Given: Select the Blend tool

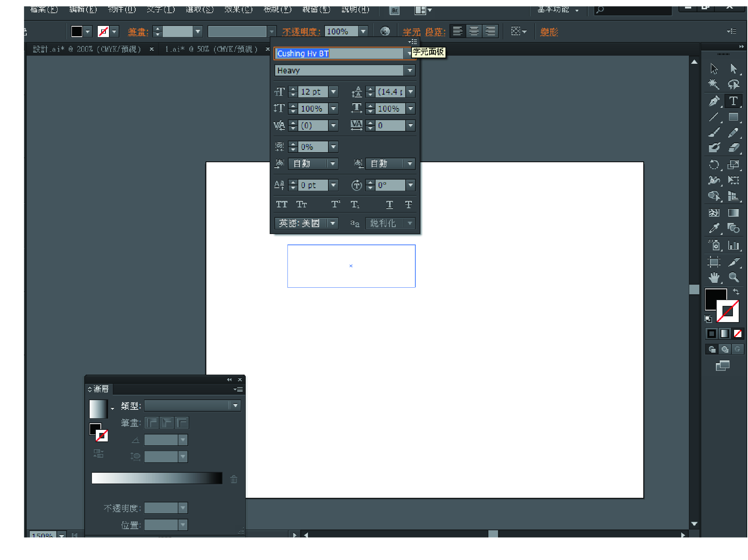Looking at the screenshot, I should [733, 229].
